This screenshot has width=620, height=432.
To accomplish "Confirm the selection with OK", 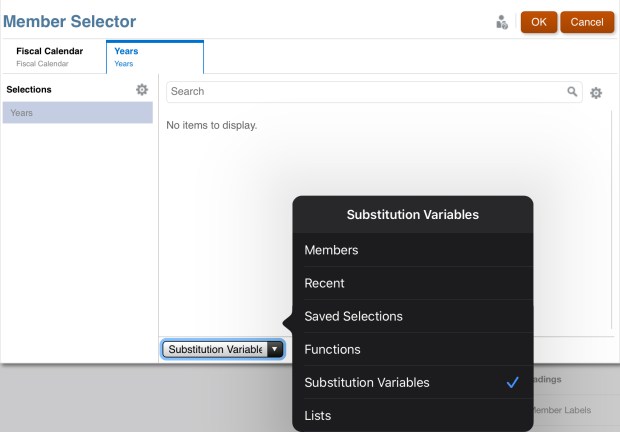I will tap(538, 22).
